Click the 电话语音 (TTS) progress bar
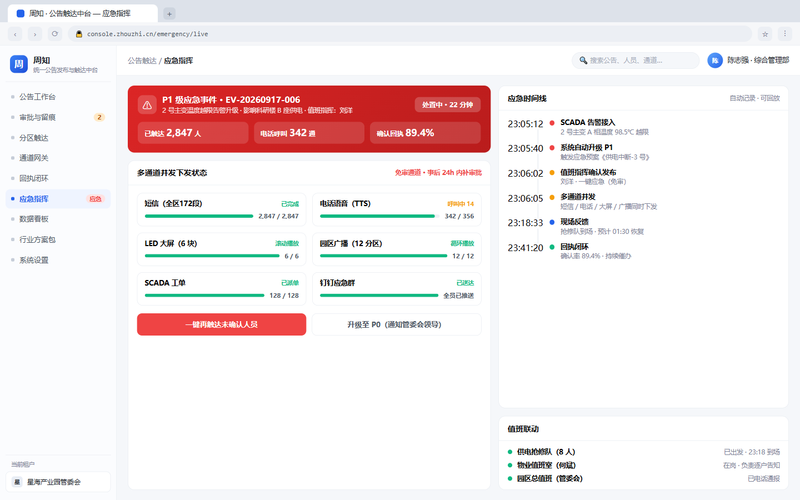 (x=380, y=216)
